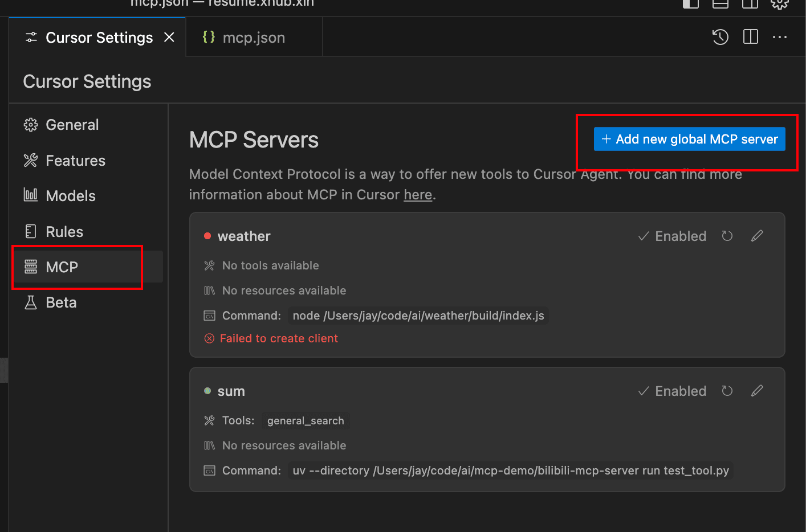Refresh the sum MCP server
The width and height of the screenshot is (806, 532).
727,391
